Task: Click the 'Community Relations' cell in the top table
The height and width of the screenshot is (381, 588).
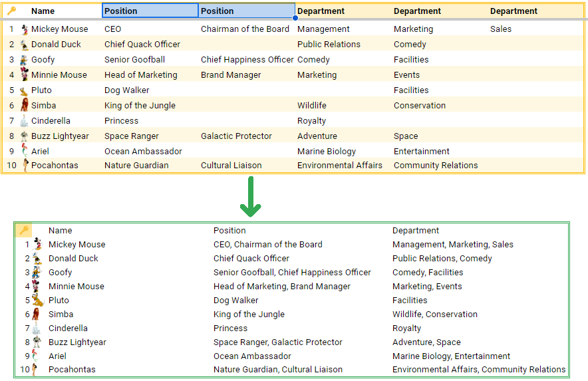Action: point(436,166)
